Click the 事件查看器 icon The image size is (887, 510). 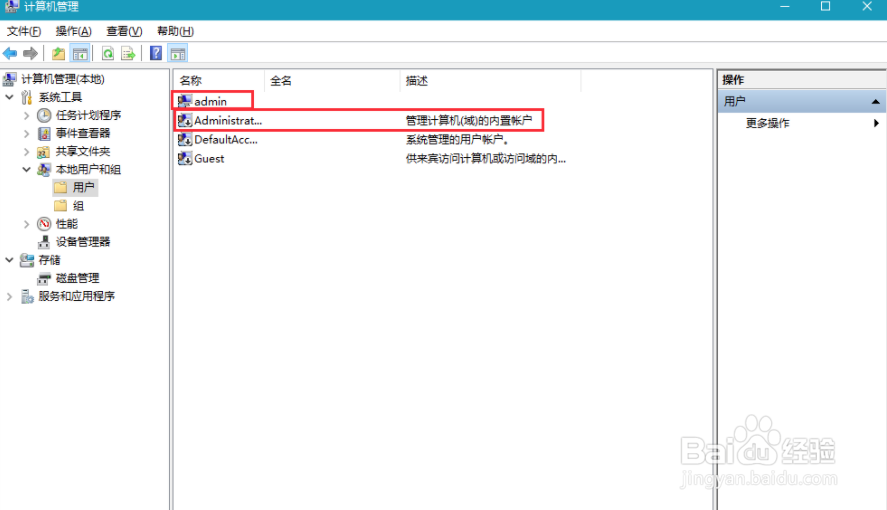tap(44, 133)
